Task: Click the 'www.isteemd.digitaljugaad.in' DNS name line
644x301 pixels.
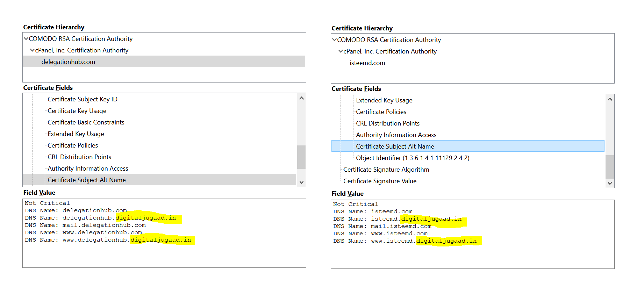Action: 405,241
